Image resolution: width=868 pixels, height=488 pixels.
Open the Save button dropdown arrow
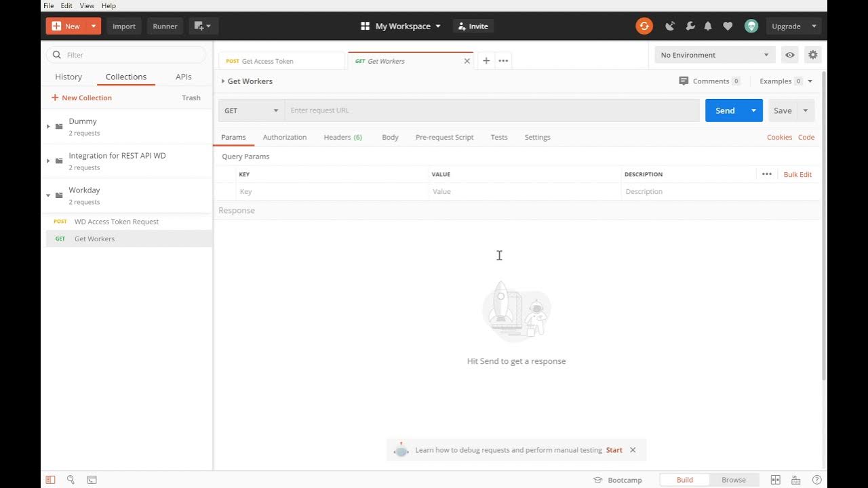click(806, 110)
